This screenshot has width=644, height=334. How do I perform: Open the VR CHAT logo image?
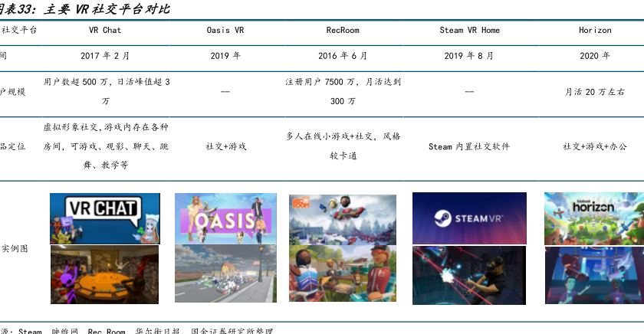(x=105, y=218)
